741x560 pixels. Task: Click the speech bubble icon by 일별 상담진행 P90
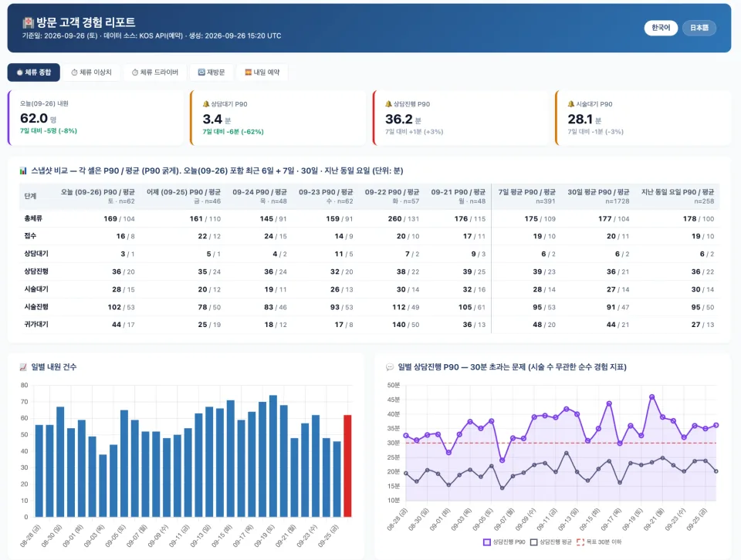[390, 367]
